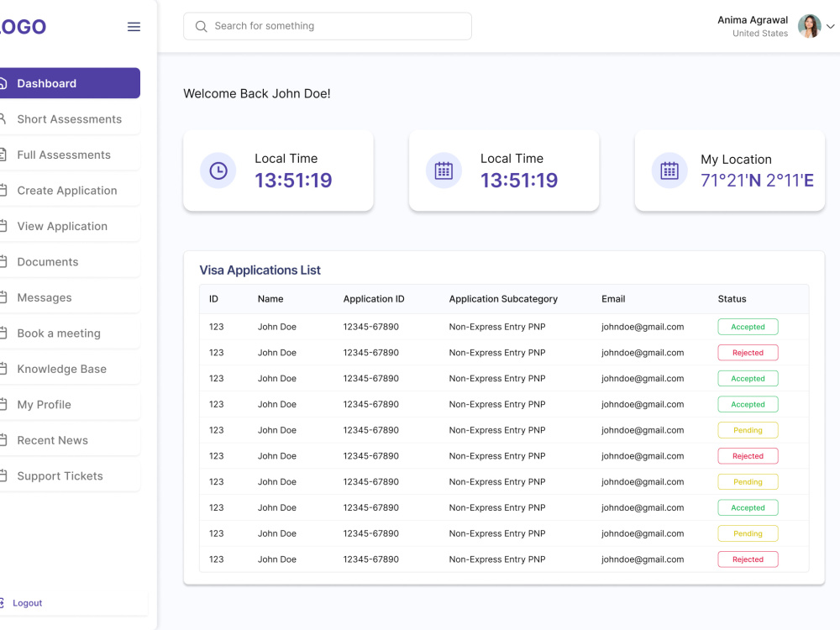Open Support Tickets
The image size is (840, 630).
point(71,475)
